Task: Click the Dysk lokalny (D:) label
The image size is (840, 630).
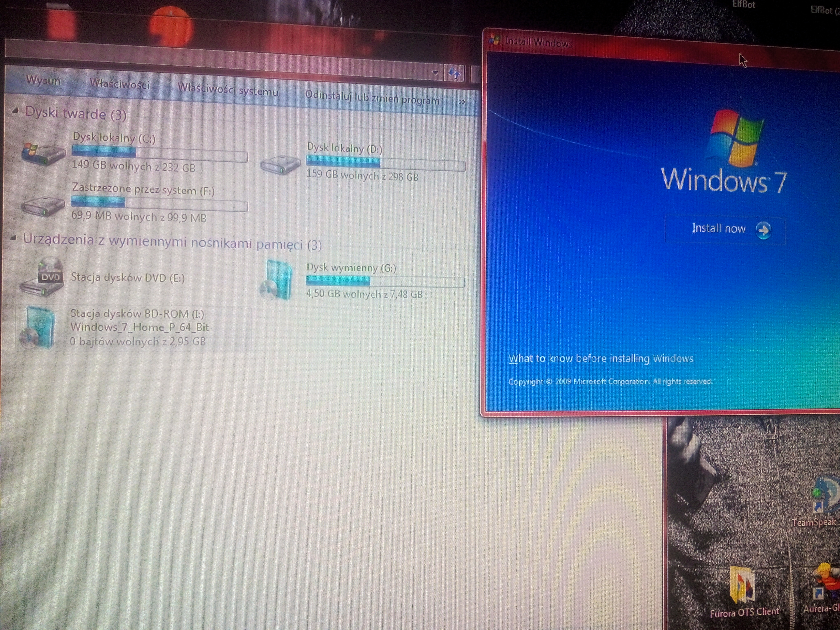Action: 345,148
